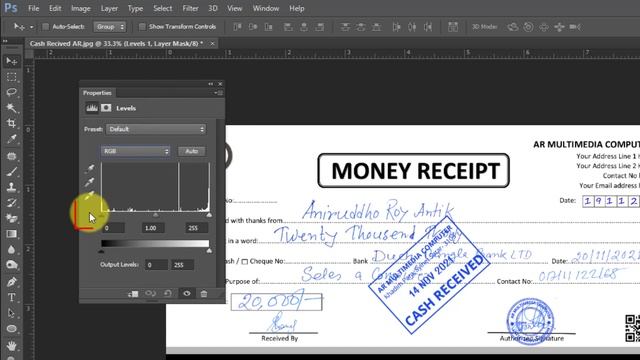
Task: Toggle the Levels layer visibility eye
Action: [187, 293]
